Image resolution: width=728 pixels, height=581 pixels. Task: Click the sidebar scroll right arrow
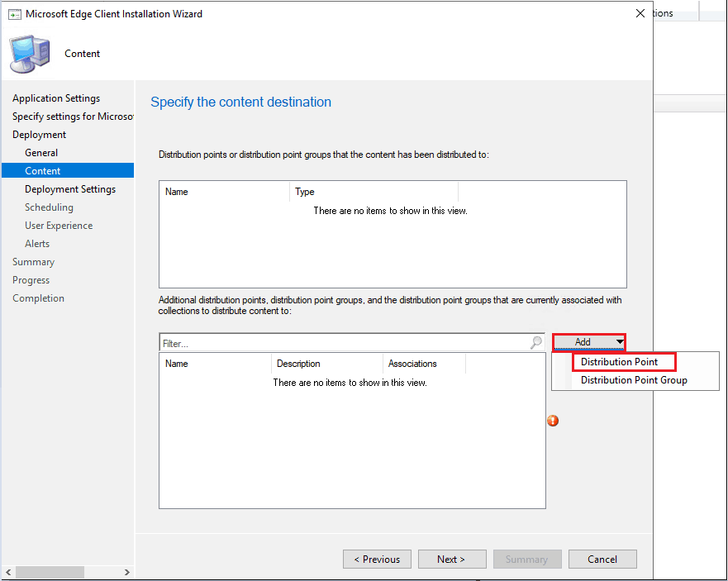tap(126, 572)
